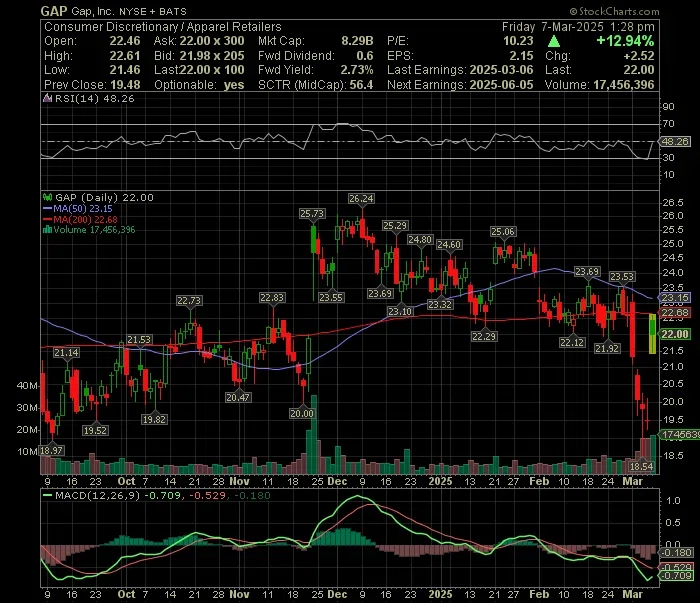Click the Ask quote '22.00 x 300'

[212, 41]
